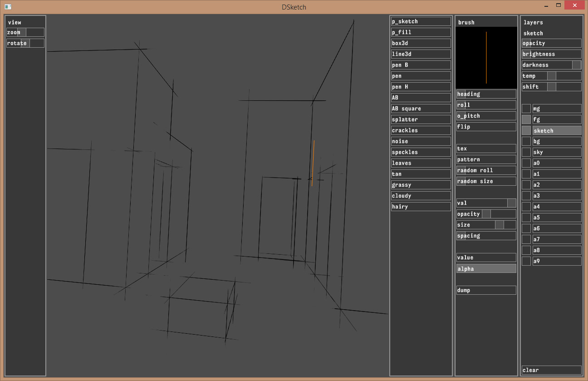Viewport: 588px width, 381px height.
Task: Pick the splatter brush preset
Action: tap(421, 119)
